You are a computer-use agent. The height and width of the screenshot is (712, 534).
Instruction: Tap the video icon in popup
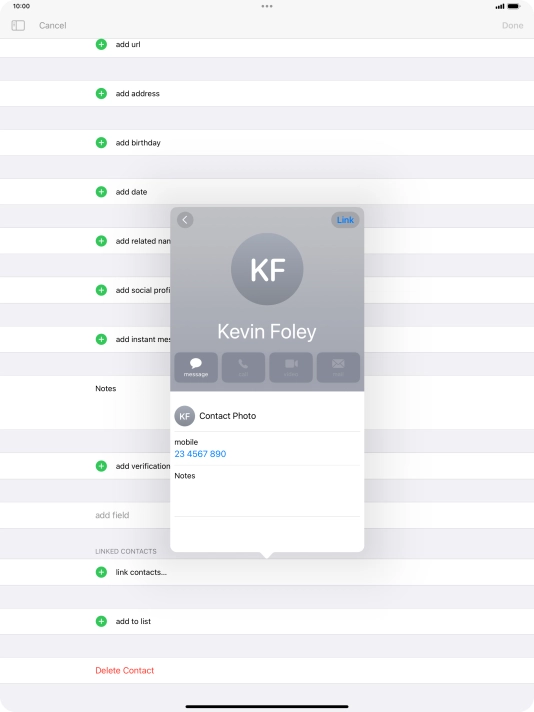tap(291, 367)
